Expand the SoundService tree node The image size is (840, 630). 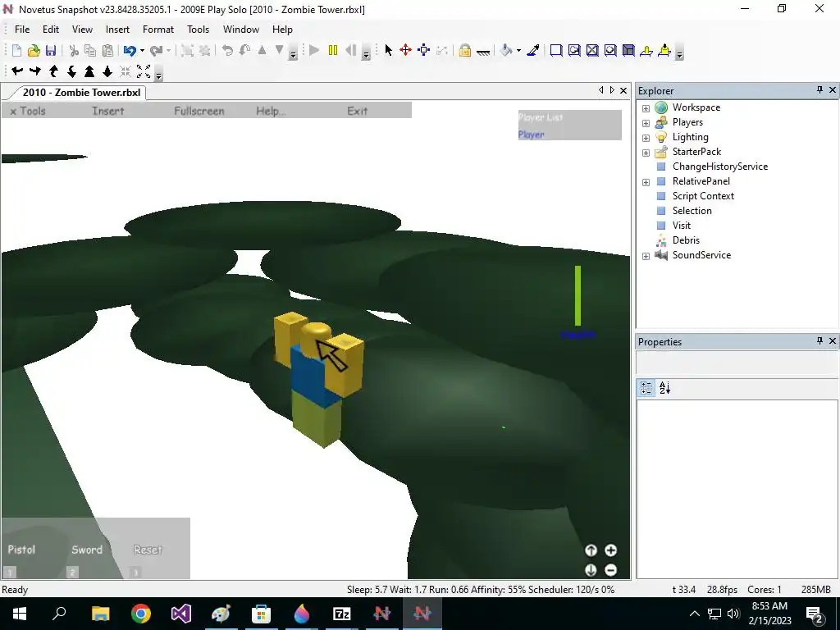(x=646, y=256)
